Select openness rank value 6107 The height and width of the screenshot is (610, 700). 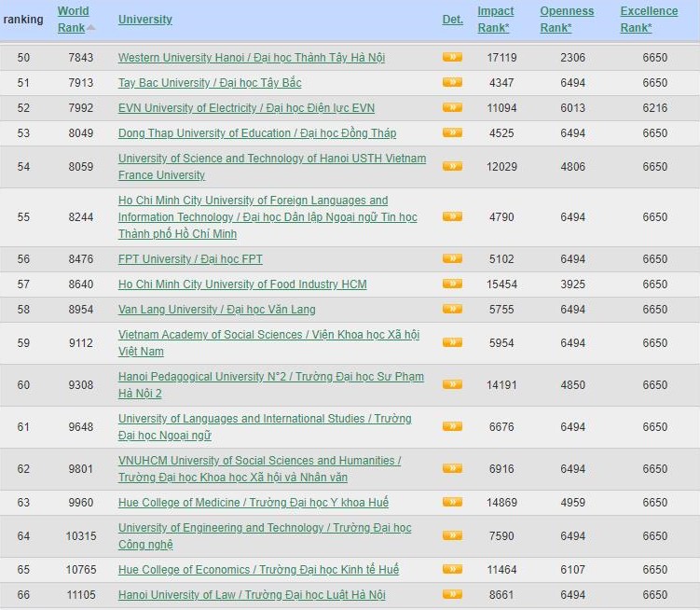point(572,570)
